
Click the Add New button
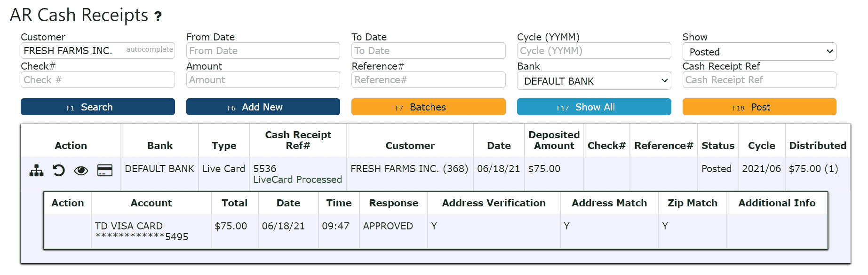coord(263,107)
